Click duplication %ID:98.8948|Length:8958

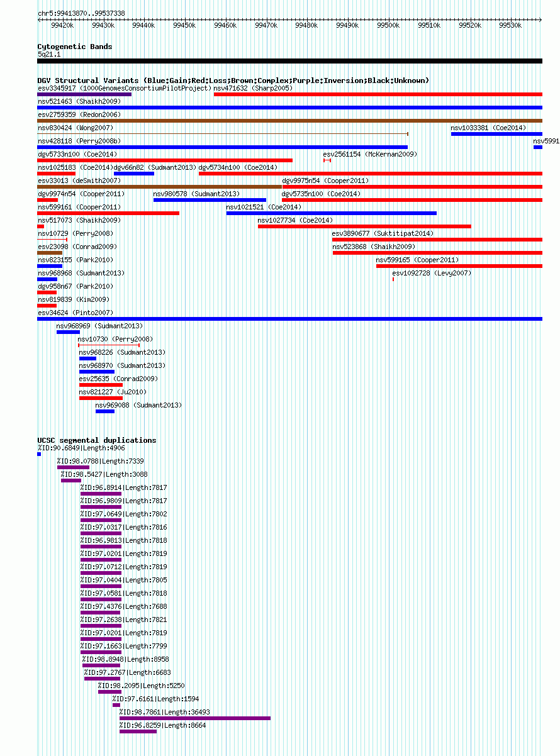click(101, 665)
